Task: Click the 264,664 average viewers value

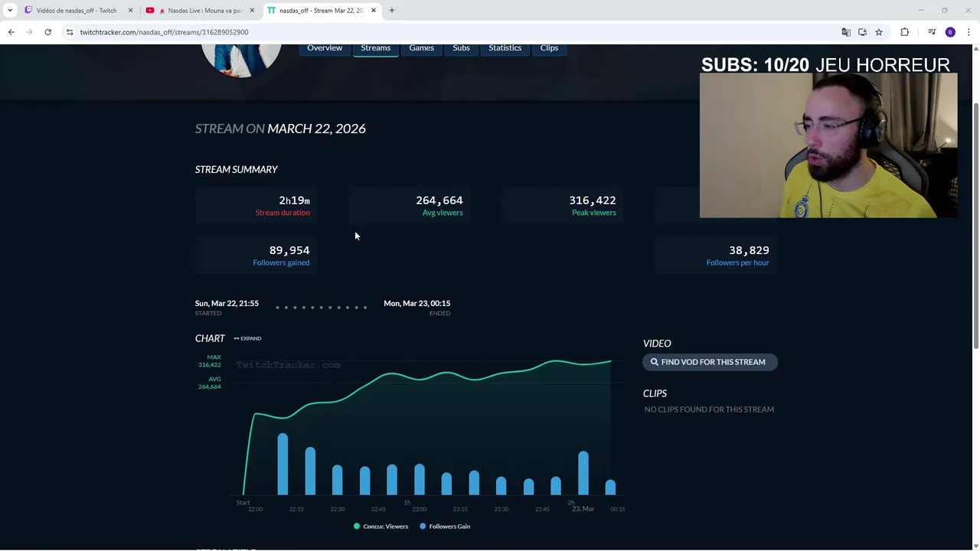Action: pos(439,201)
